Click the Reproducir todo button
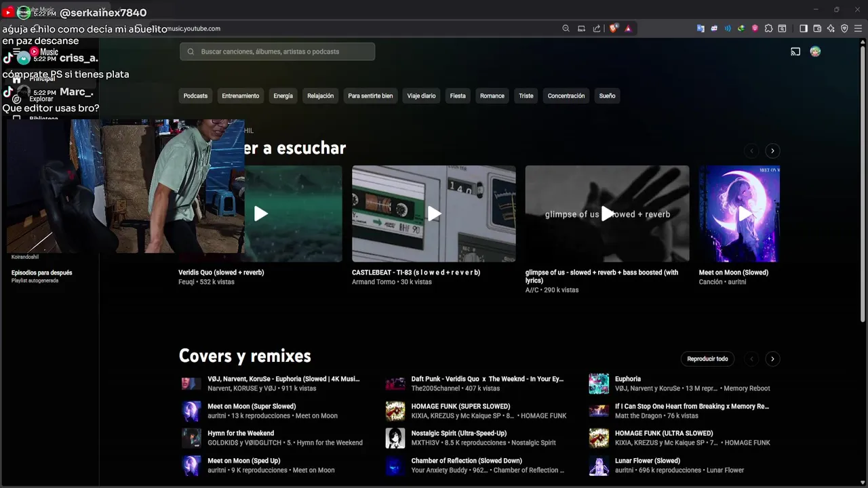The height and width of the screenshot is (488, 868). [x=707, y=359]
